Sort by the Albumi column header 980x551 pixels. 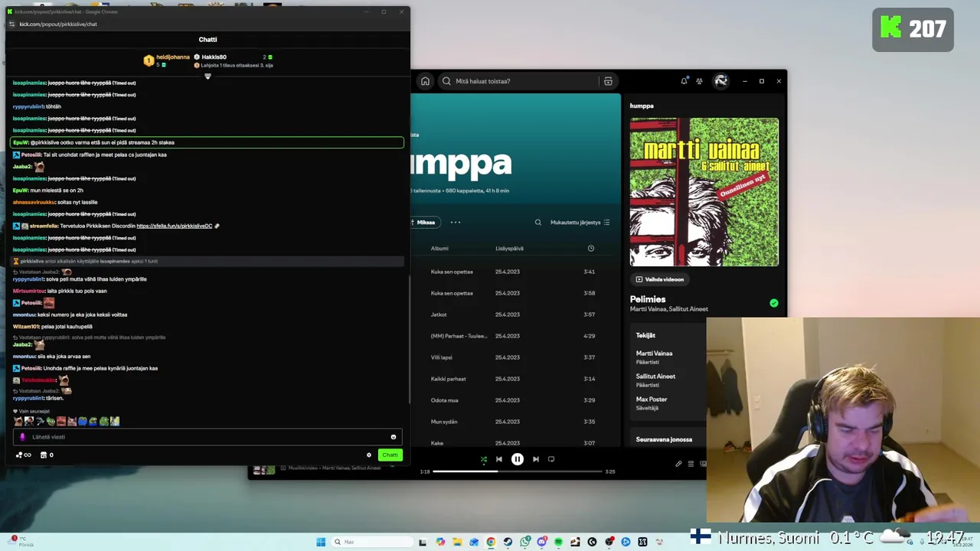click(x=439, y=248)
